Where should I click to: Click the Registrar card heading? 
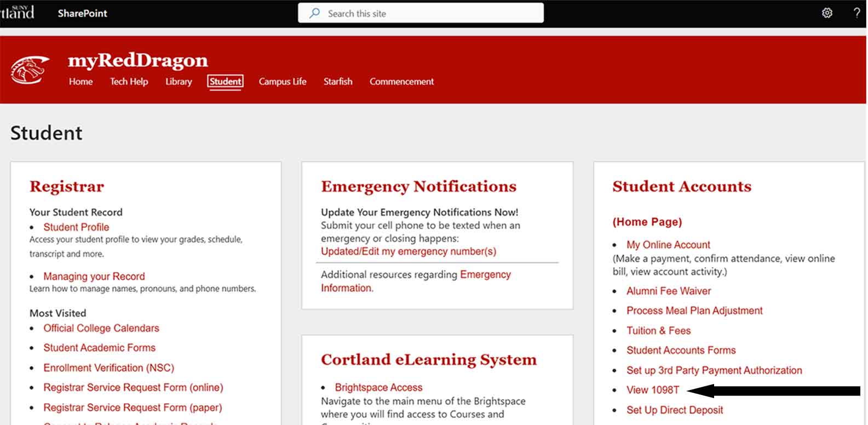[x=67, y=186]
